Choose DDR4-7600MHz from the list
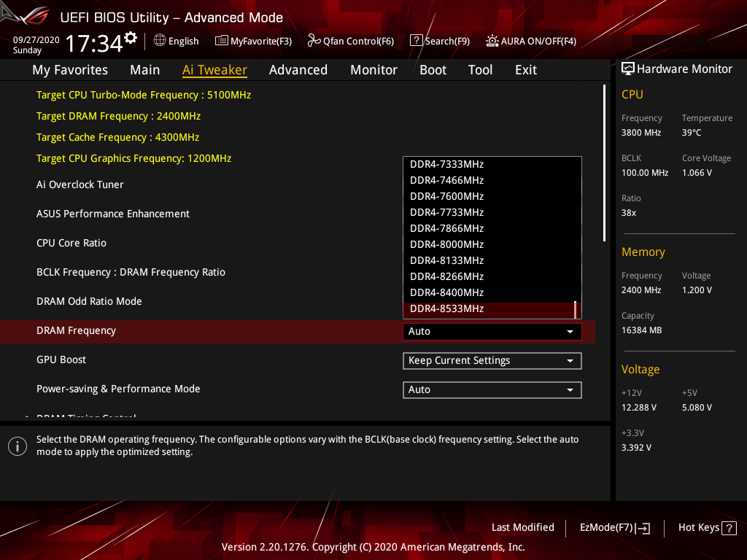 tap(492, 197)
